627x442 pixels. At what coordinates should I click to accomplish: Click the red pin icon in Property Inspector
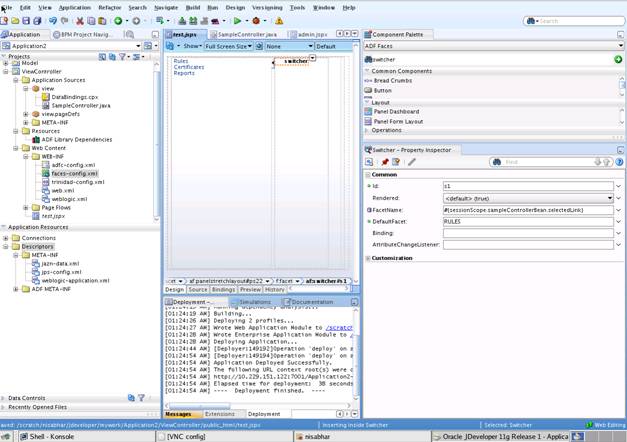click(x=385, y=162)
